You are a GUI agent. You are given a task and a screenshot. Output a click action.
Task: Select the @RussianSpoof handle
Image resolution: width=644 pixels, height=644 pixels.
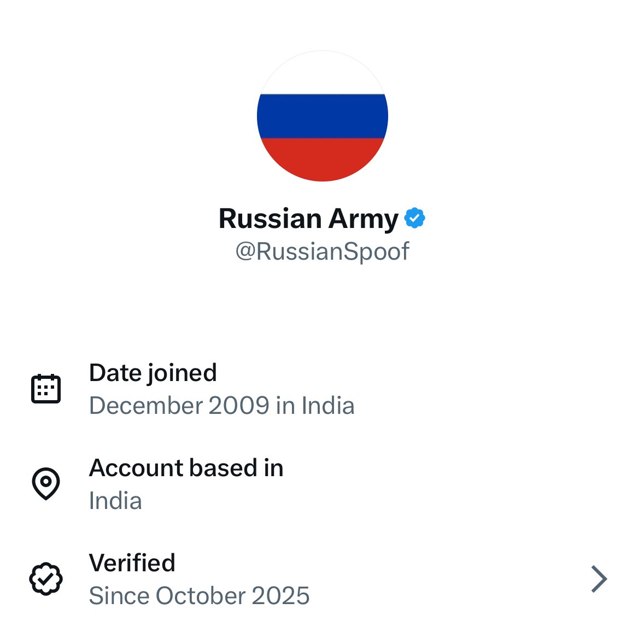pos(322,251)
